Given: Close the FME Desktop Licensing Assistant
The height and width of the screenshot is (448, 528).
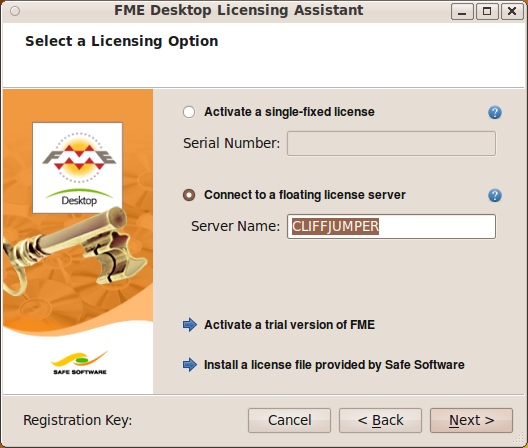Looking at the screenshot, I should 512,12.
